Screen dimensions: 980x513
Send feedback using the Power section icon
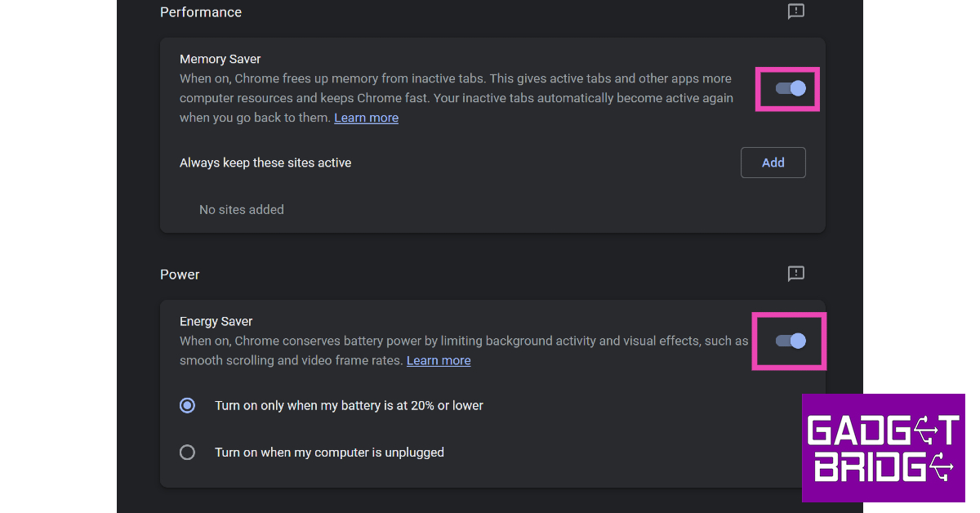tap(795, 274)
